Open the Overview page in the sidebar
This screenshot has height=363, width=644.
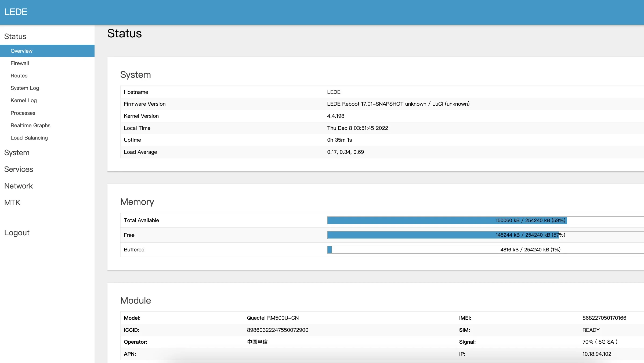point(47,51)
